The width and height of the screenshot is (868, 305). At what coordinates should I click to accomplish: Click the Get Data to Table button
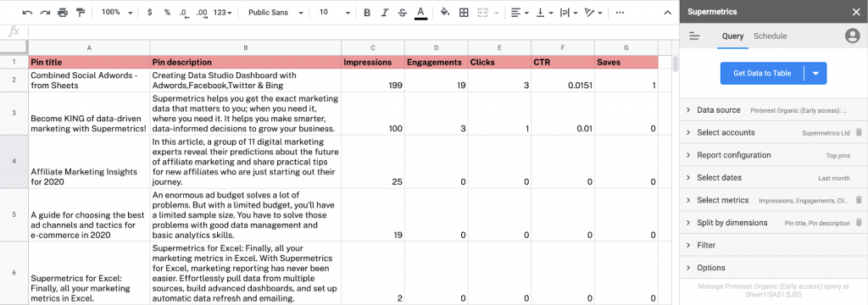762,73
